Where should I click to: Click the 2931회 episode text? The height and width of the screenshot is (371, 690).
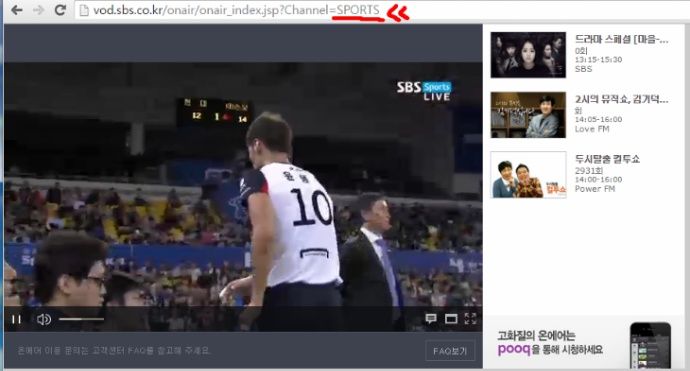pos(589,170)
